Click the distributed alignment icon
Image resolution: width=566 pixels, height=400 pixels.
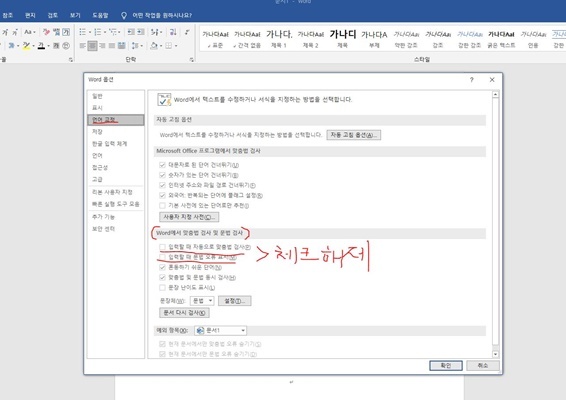coord(122,46)
